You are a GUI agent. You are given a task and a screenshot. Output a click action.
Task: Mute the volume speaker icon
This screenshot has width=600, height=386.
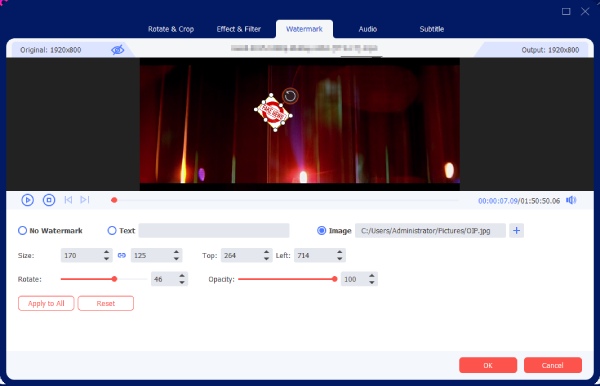point(571,200)
